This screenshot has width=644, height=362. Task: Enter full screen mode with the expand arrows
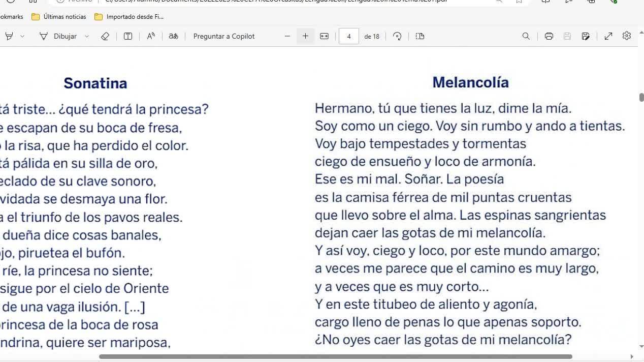(x=608, y=36)
